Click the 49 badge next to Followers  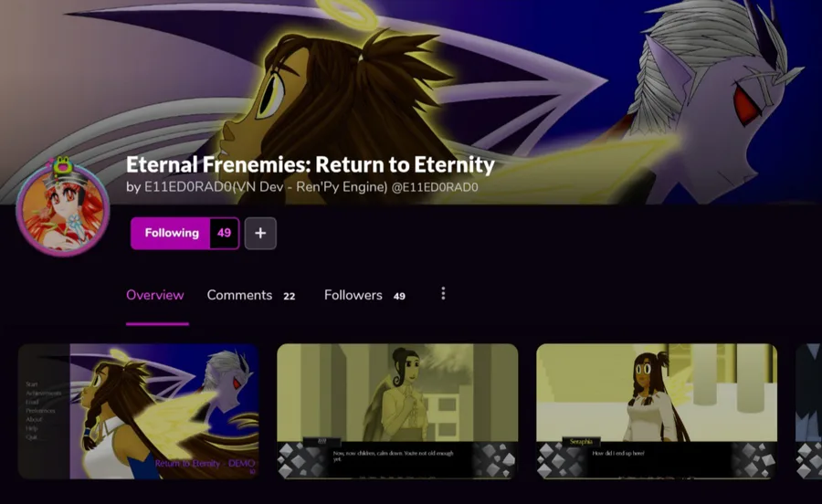coord(399,296)
